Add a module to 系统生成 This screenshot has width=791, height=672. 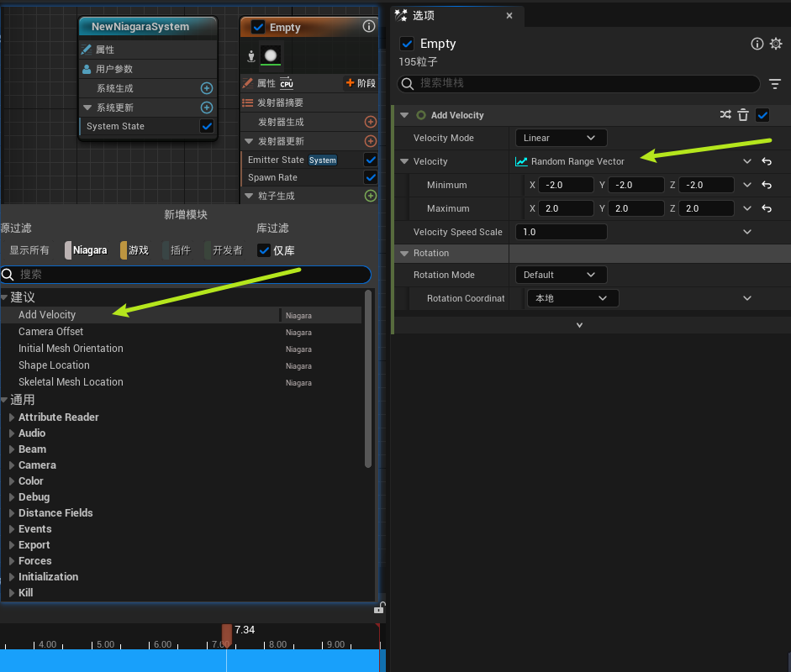206,88
